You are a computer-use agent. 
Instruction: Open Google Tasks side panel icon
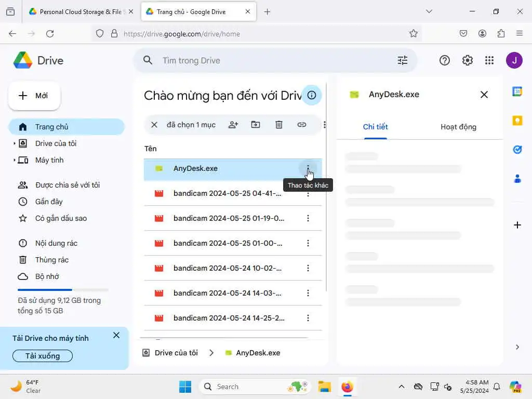point(517,150)
